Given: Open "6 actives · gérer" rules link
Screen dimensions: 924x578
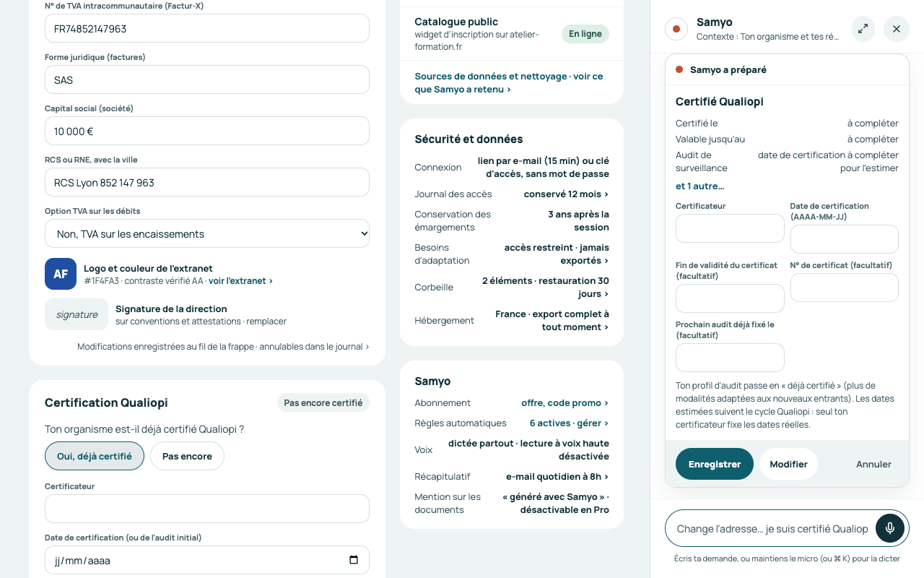Looking at the screenshot, I should [570, 423].
